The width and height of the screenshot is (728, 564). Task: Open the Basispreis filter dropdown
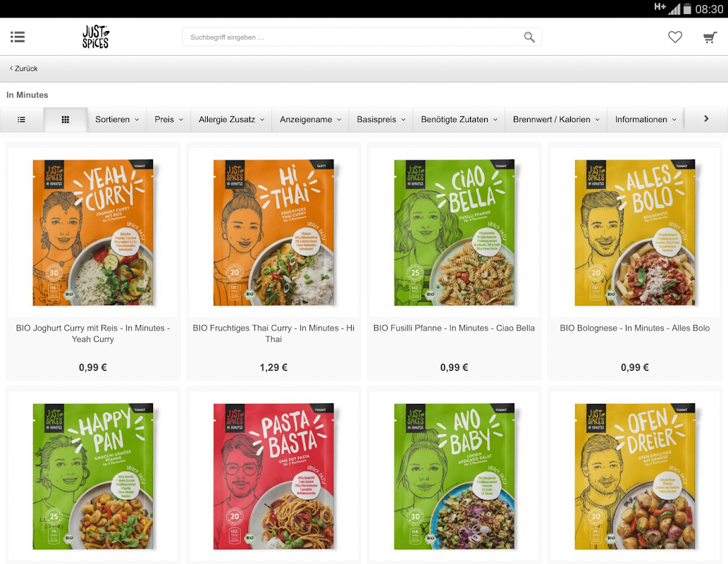tap(381, 119)
